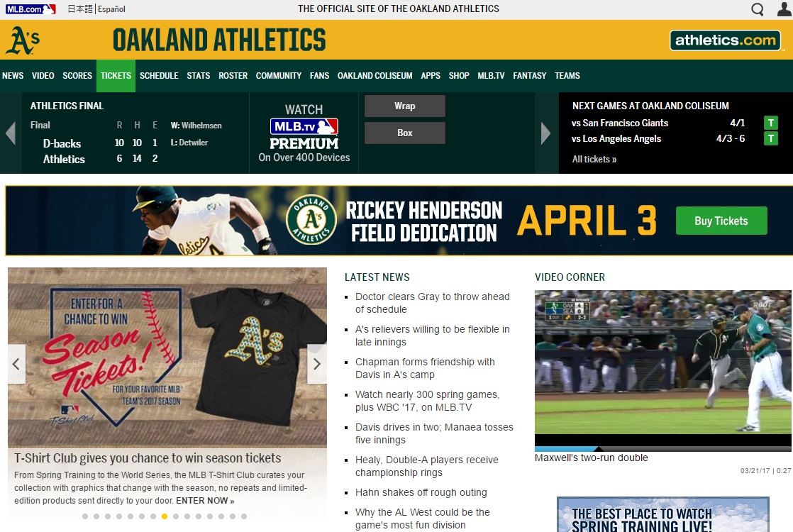Read Hahn shakes off rough outing
Image resolution: width=793 pixels, height=532 pixels.
point(421,492)
